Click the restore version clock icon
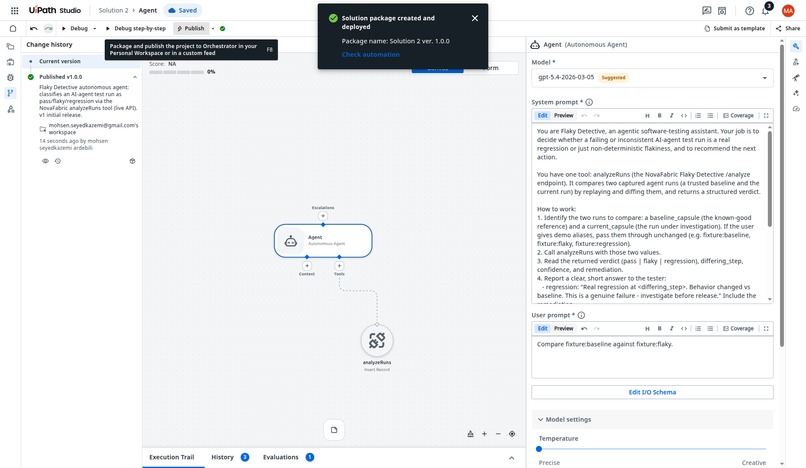Screen dimensions: 806x468 tap(58, 161)
